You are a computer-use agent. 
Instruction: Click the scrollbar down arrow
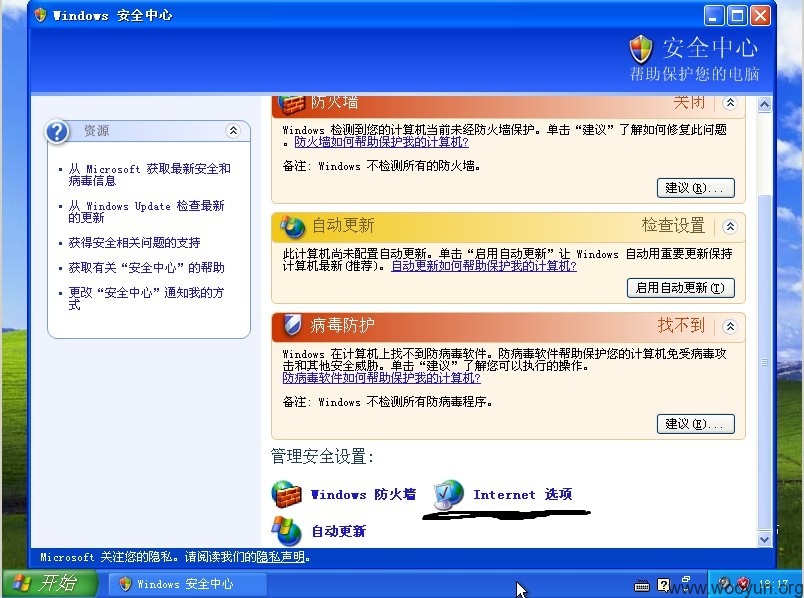(764, 540)
